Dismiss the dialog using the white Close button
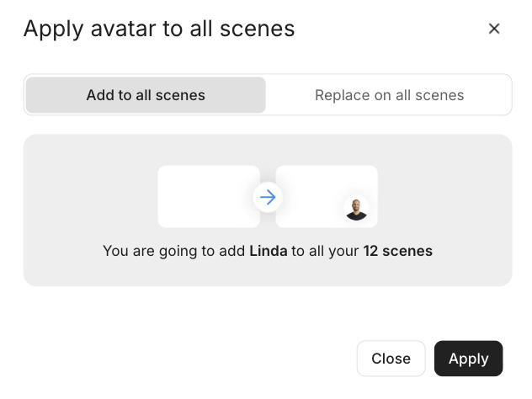Image resolution: width=532 pixels, height=399 pixels. (391, 359)
